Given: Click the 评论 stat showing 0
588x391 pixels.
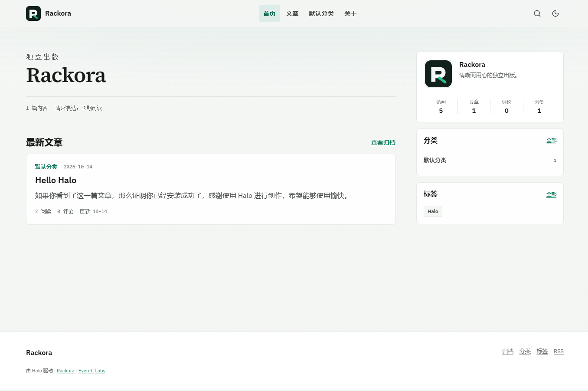Looking at the screenshot, I should [506, 106].
